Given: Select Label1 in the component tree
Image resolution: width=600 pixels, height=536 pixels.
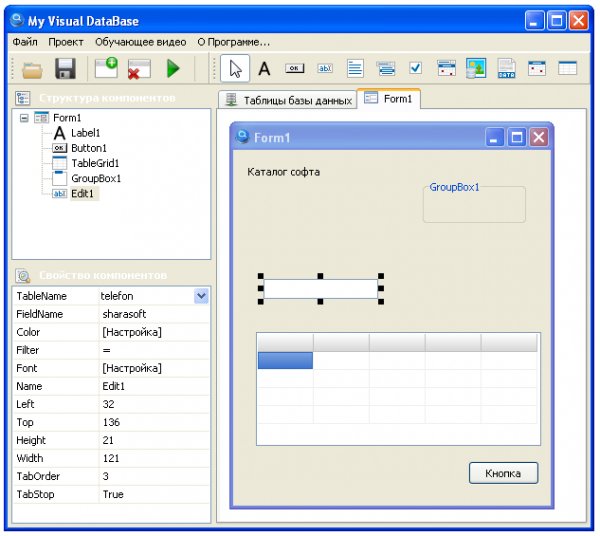Looking at the screenshot, I should [85, 133].
